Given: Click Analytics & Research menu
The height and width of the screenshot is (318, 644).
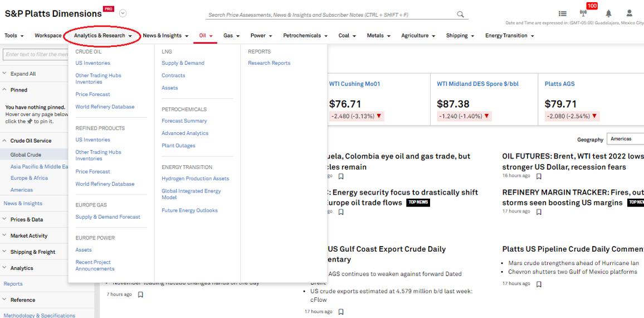Looking at the screenshot, I should [x=103, y=35].
